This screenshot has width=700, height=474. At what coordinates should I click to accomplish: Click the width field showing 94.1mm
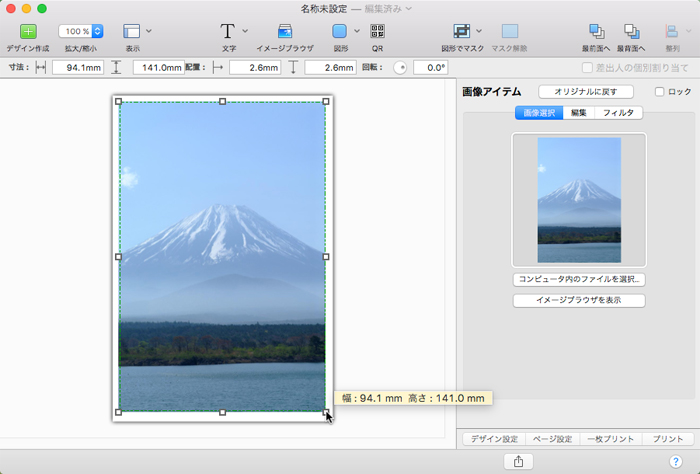click(x=78, y=68)
